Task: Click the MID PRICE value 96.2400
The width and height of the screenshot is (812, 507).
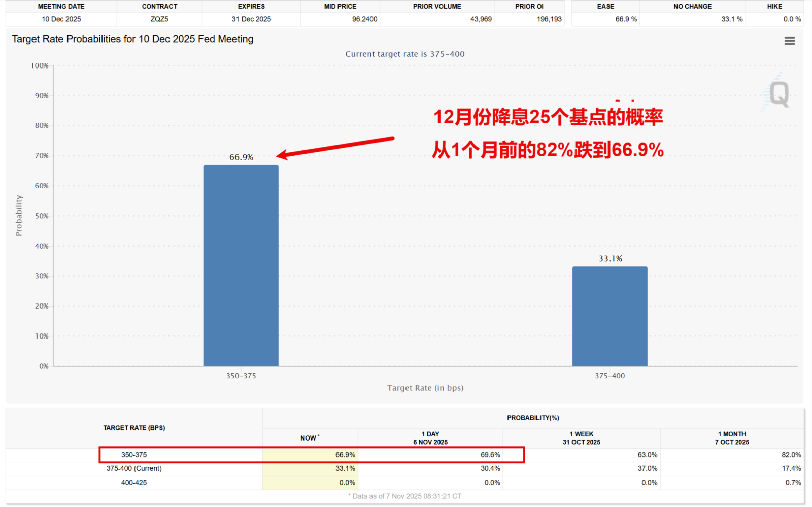Action: tap(363, 19)
